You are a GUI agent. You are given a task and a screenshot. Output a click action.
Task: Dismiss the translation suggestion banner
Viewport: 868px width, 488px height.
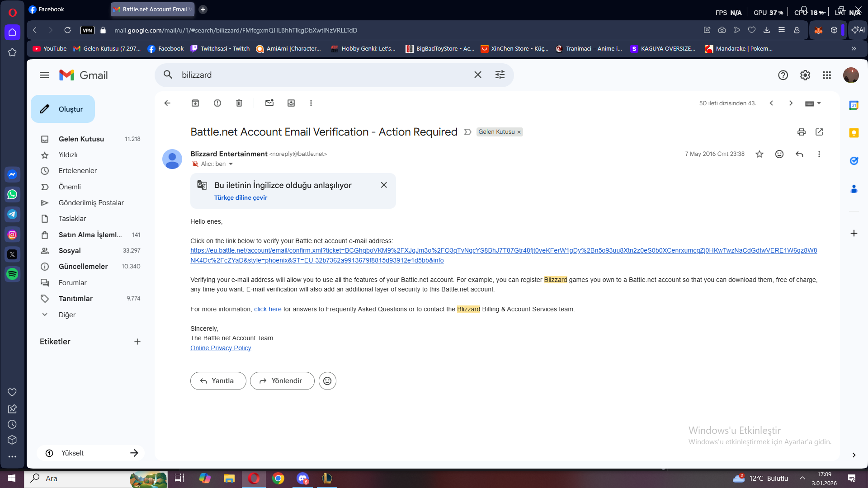click(384, 185)
